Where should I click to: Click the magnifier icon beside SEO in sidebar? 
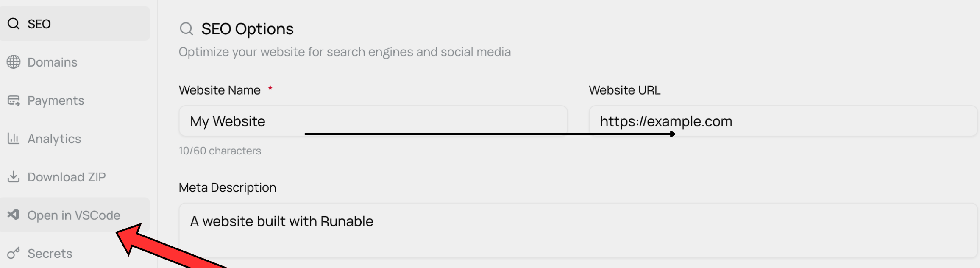click(14, 24)
